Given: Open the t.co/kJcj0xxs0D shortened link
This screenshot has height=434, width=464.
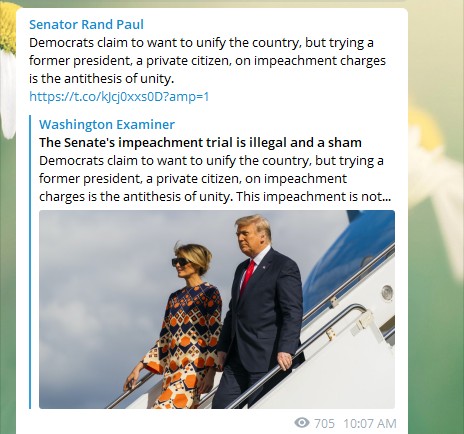Looking at the screenshot, I should (x=119, y=97).
